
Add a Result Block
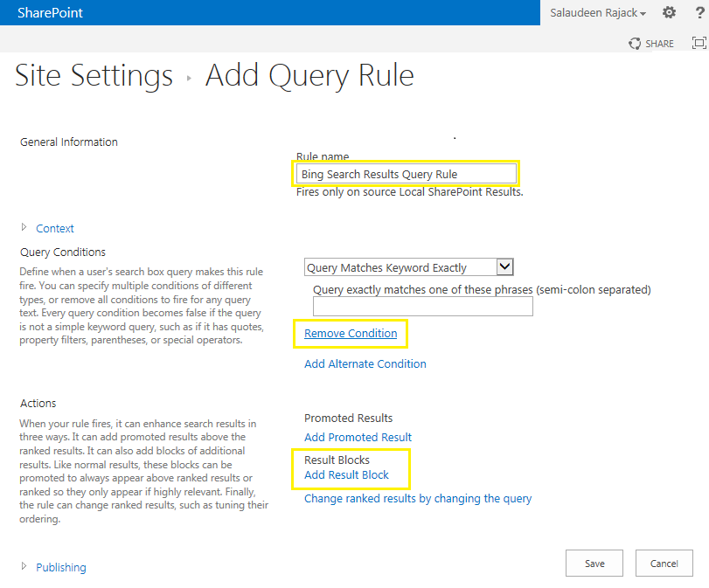click(x=348, y=474)
